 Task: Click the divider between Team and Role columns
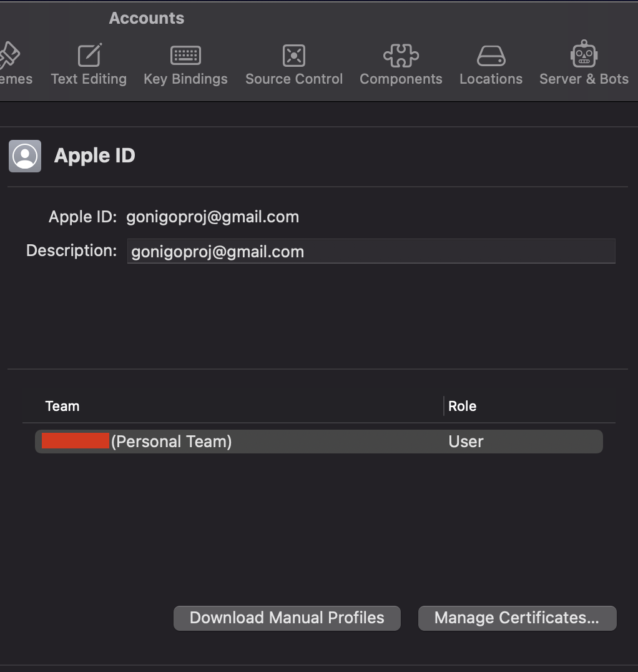click(x=444, y=406)
